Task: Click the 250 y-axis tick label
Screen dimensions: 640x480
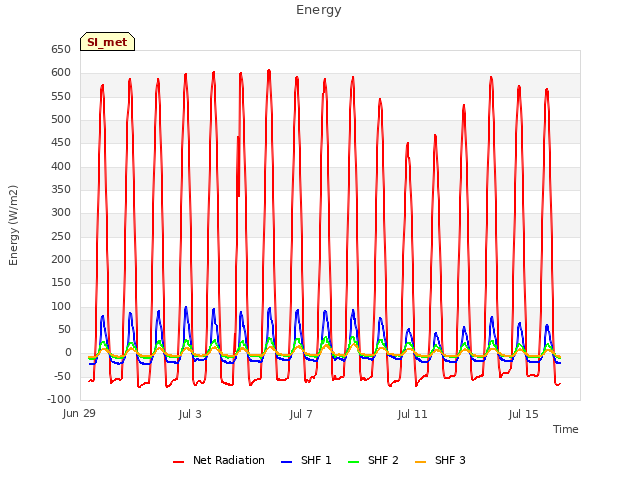Action: click(x=61, y=236)
